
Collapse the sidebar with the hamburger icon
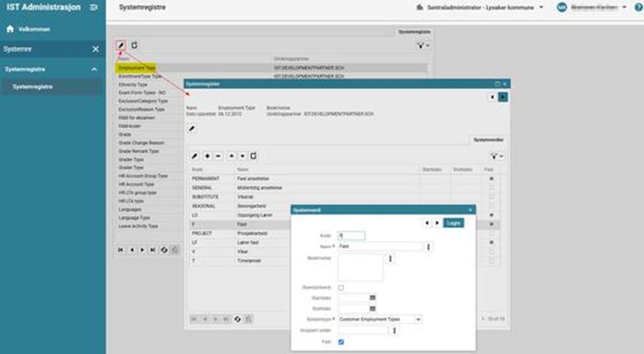click(x=93, y=7)
